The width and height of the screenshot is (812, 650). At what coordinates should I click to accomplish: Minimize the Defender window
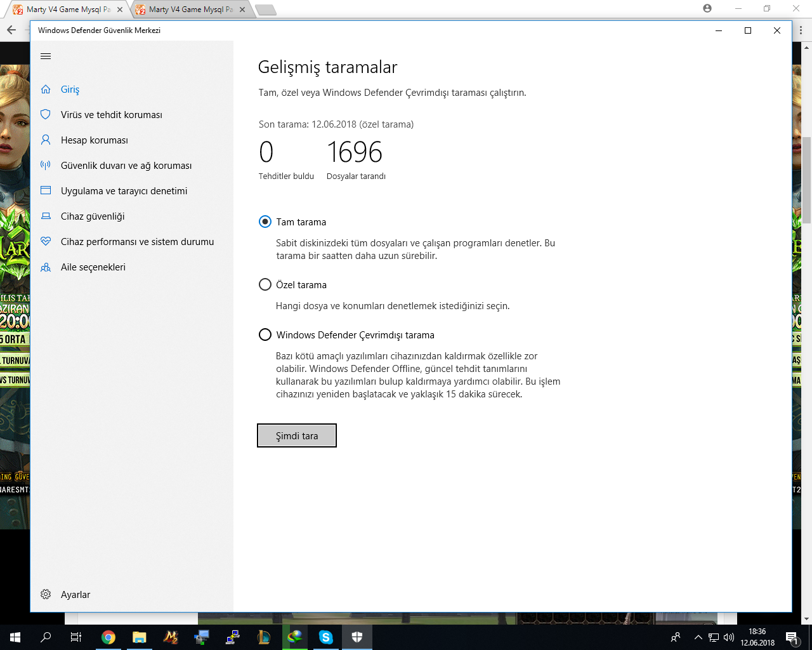click(x=719, y=30)
